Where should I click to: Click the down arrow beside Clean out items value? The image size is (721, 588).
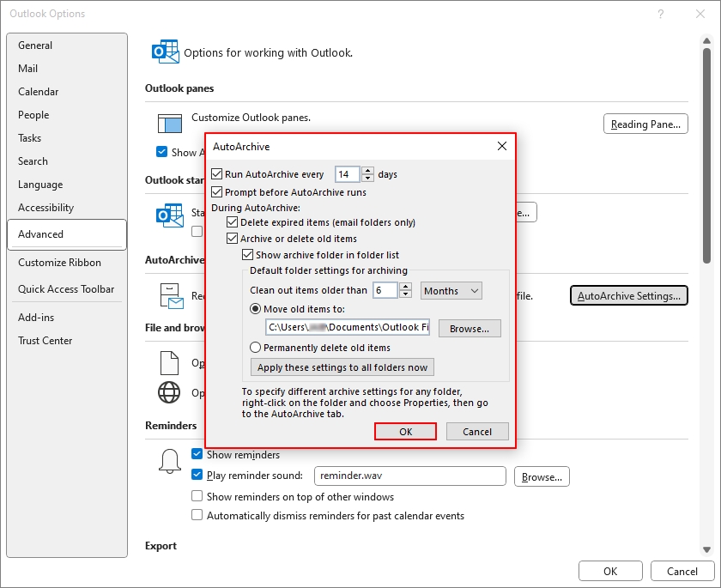(x=404, y=294)
